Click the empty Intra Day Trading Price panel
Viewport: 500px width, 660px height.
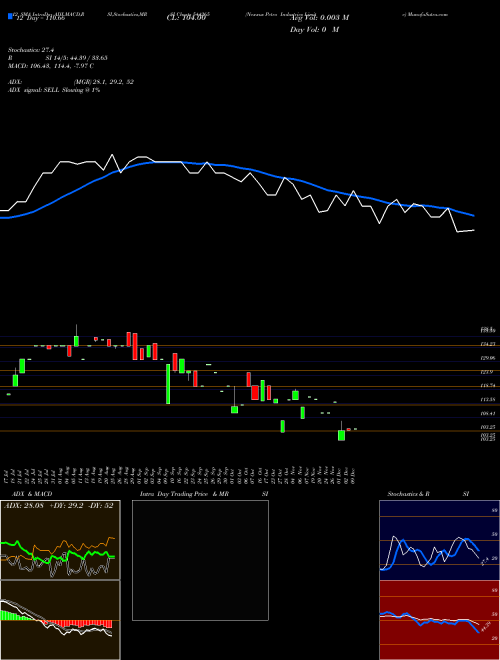[x=200, y=560]
